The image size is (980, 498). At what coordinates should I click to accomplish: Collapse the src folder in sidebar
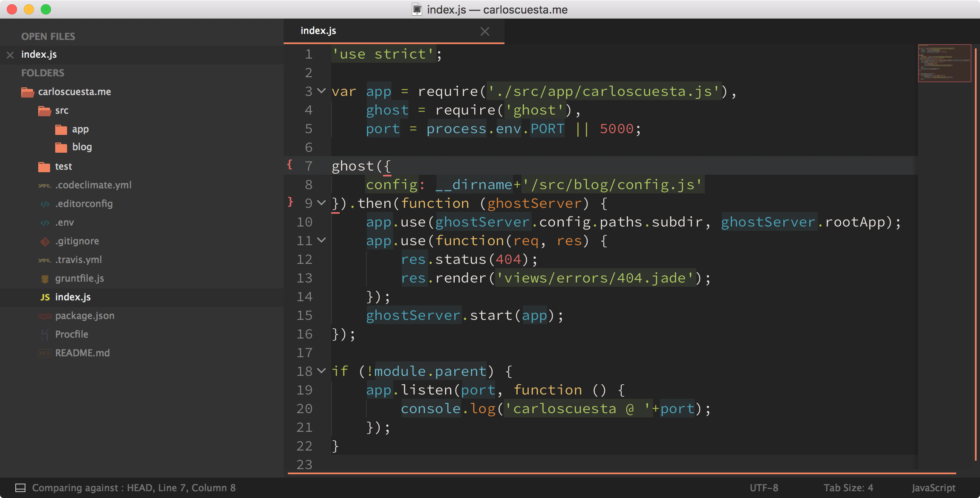pyautogui.click(x=62, y=111)
